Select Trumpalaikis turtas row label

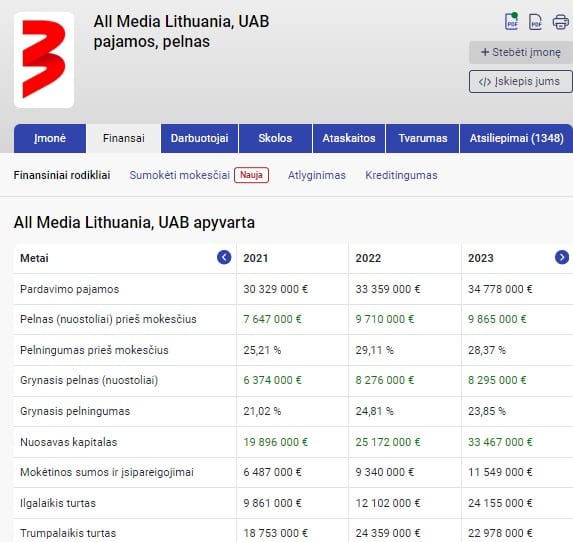68,533
